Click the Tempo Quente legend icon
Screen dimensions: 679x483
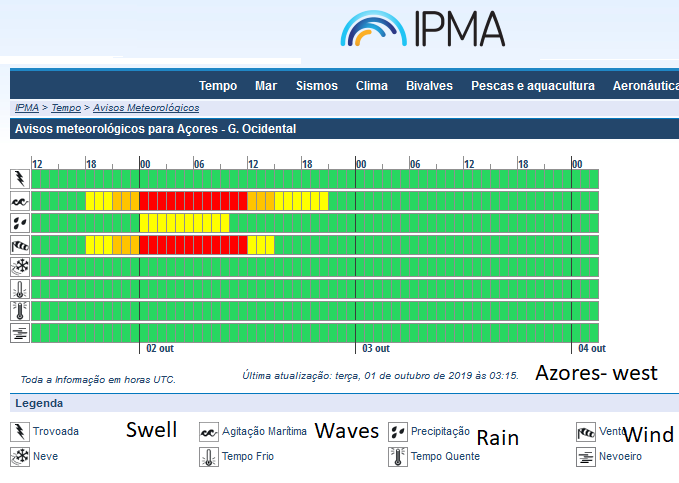(x=398, y=457)
